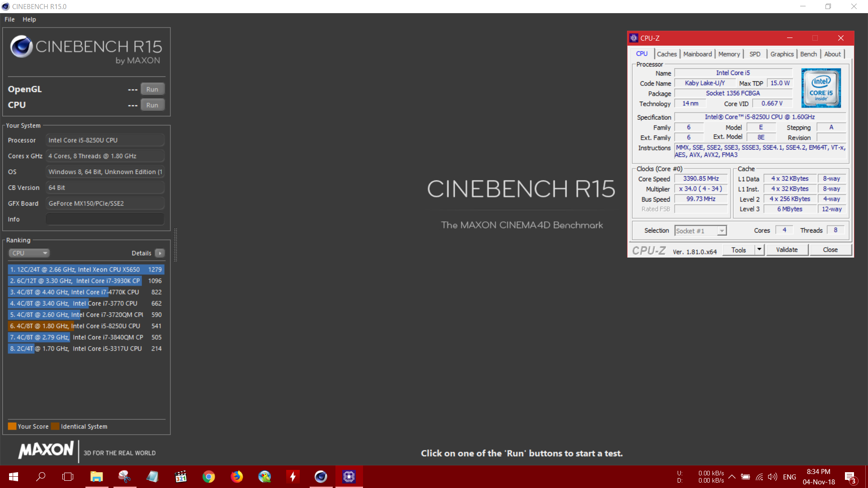Click the empty Info field in Your System
This screenshot has height=488, width=868.
105,219
